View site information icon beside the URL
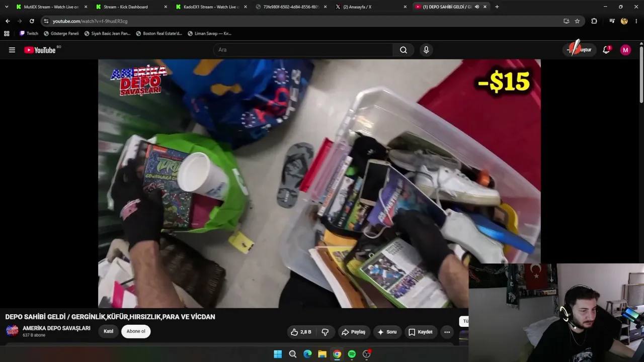 46,21
